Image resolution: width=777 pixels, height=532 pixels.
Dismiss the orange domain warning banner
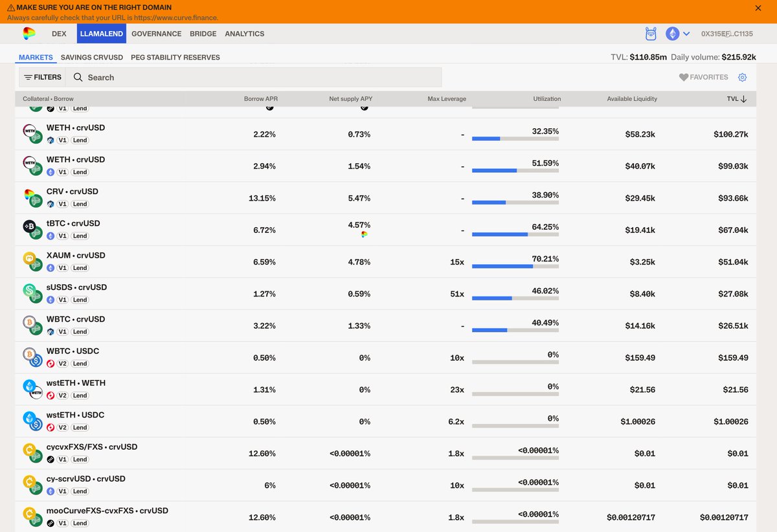coord(758,8)
